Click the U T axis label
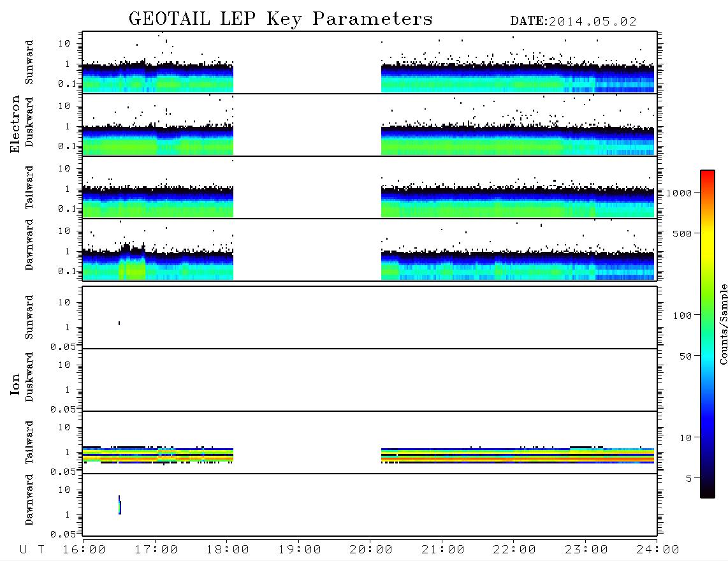 (32, 550)
